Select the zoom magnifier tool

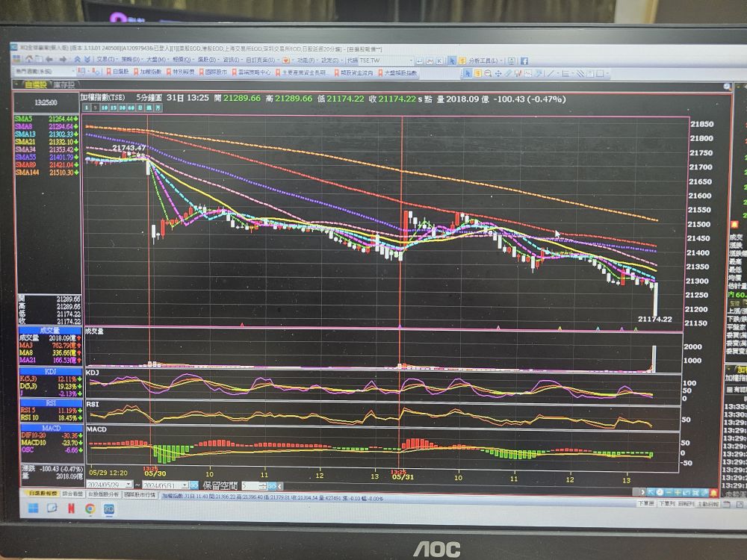[x=488, y=73]
